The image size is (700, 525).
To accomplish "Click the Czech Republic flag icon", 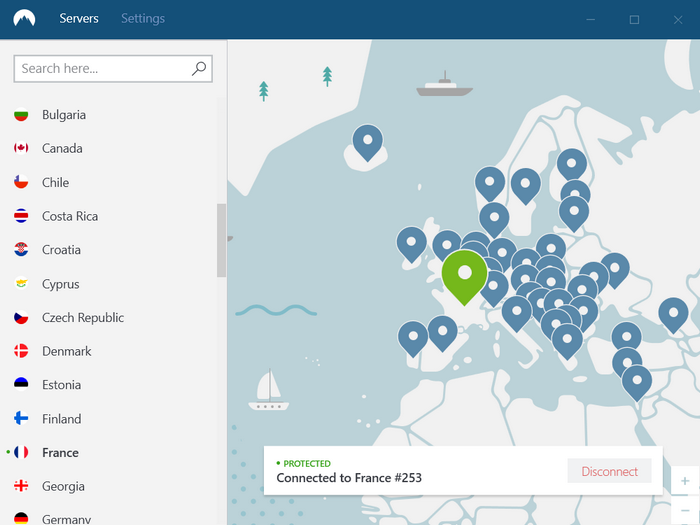I will [21, 317].
